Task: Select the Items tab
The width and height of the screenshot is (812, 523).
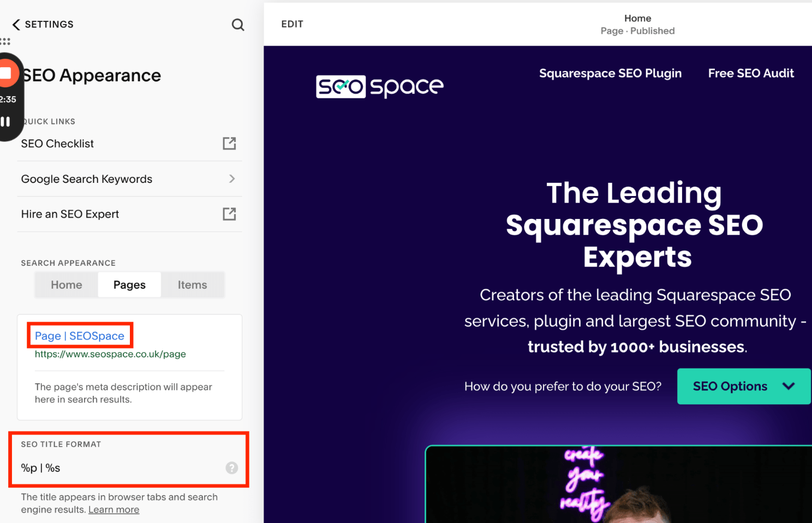Action: click(192, 284)
